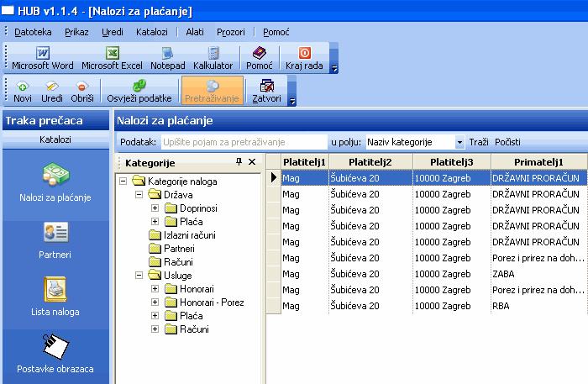The width and height of the screenshot is (588, 384).
Task: Expand the Honorari tree node
Action: 155,289
